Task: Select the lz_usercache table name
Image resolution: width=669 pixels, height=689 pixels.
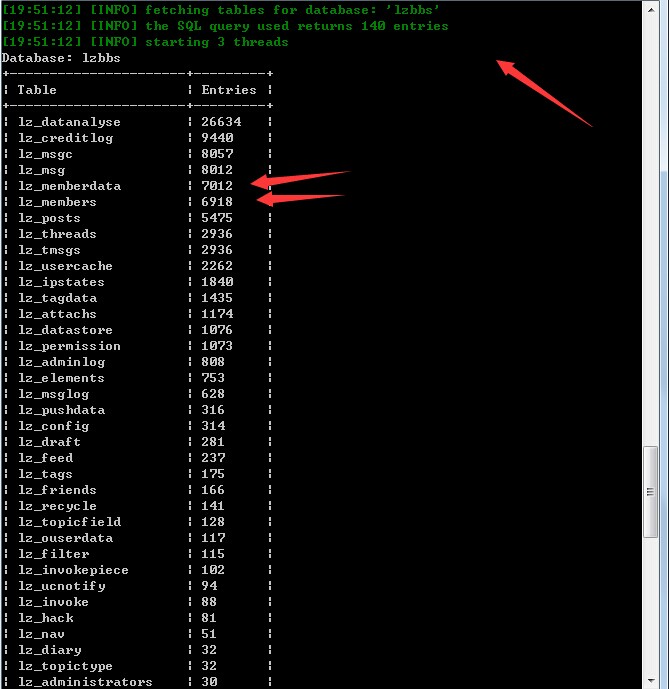Action: (x=65, y=266)
